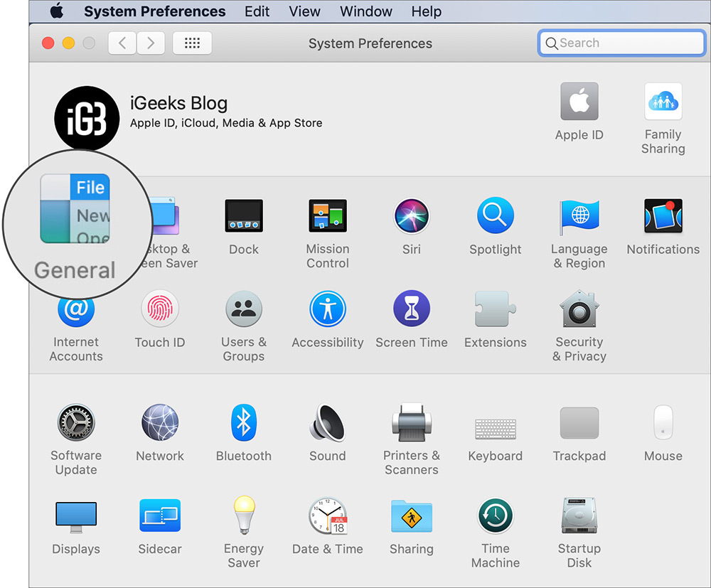Go back using the back arrow
Viewport: 711px width, 588px height.
coord(122,43)
